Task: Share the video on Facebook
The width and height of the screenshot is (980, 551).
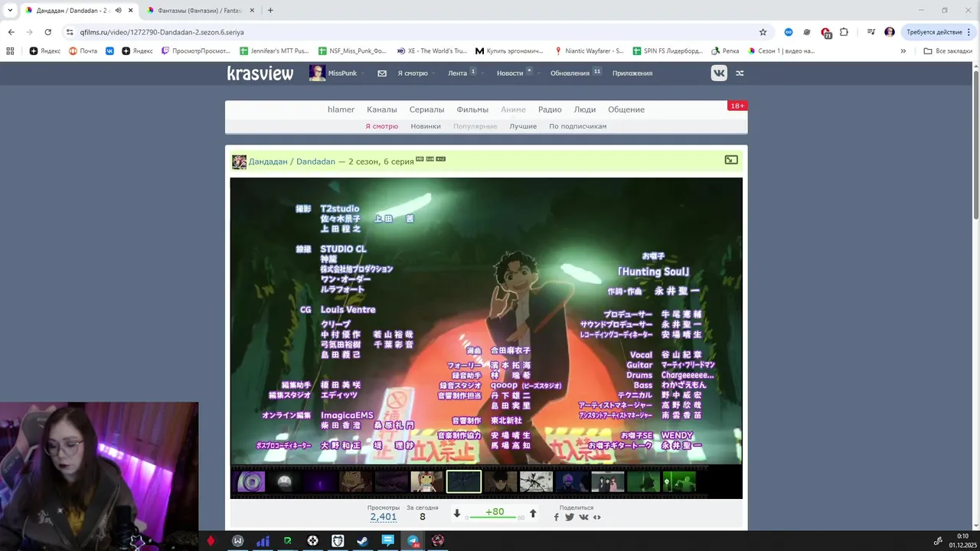Action: click(557, 517)
